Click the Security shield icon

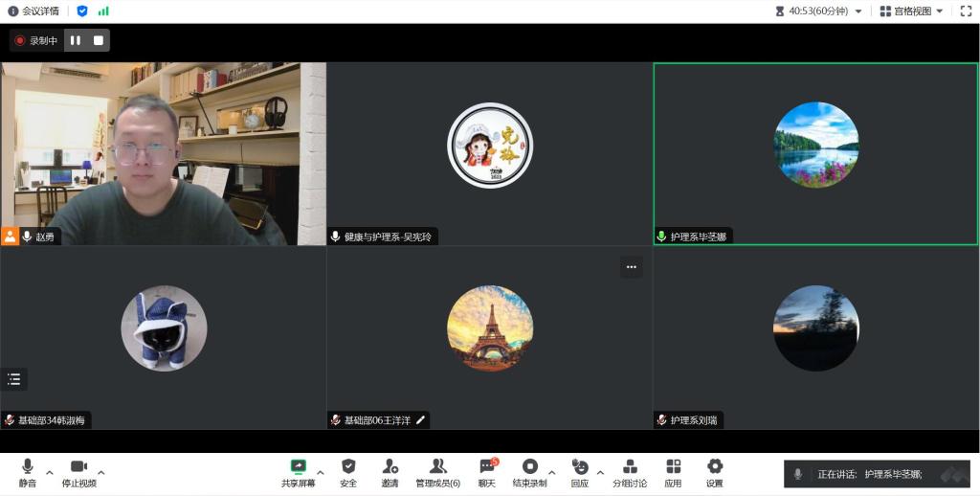348,466
